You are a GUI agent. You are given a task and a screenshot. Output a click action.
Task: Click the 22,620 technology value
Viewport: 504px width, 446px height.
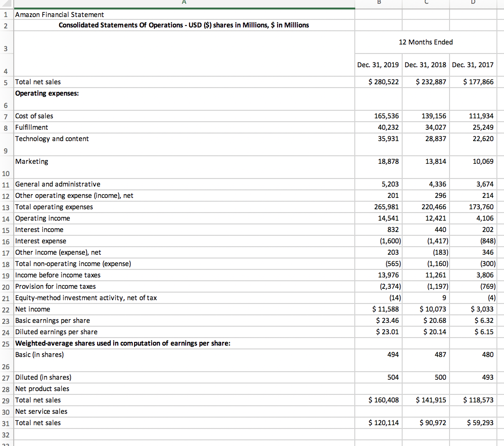pyautogui.click(x=483, y=139)
